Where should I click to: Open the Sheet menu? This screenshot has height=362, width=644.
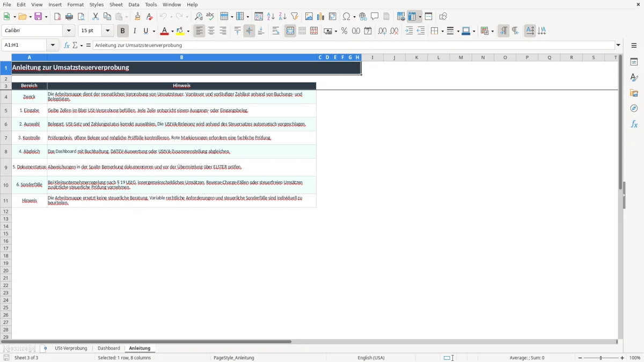tap(116, 4)
